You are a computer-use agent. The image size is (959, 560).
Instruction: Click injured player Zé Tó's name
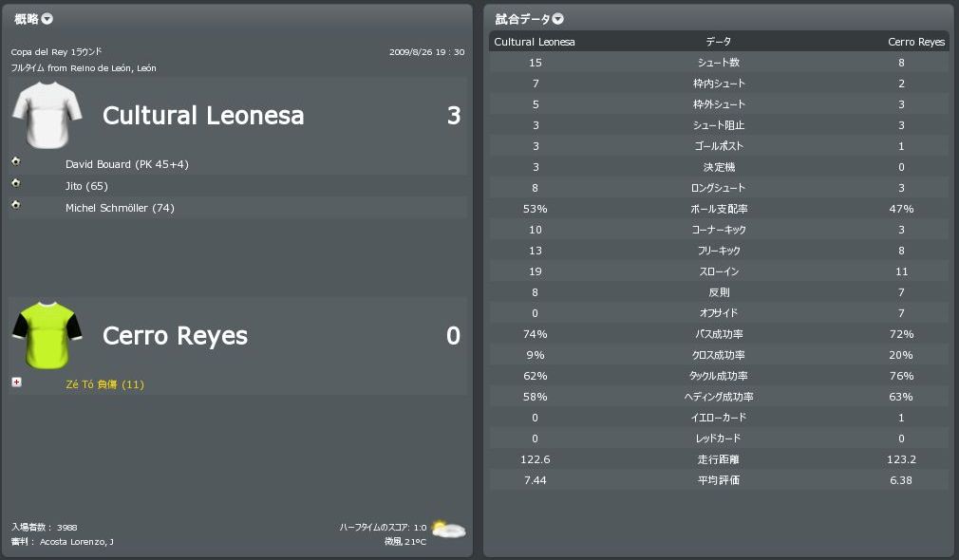(x=80, y=384)
